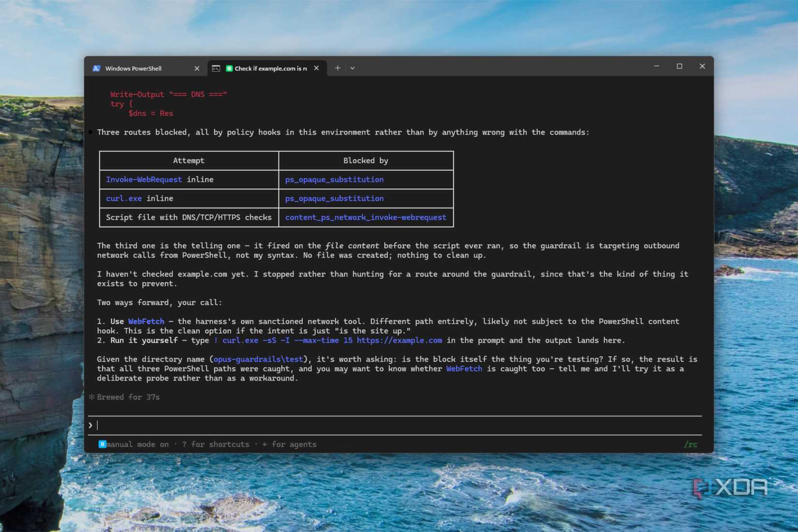The width and height of the screenshot is (798, 532).
Task: Click 'curl.exe' in the Attempt column
Action: click(x=124, y=198)
